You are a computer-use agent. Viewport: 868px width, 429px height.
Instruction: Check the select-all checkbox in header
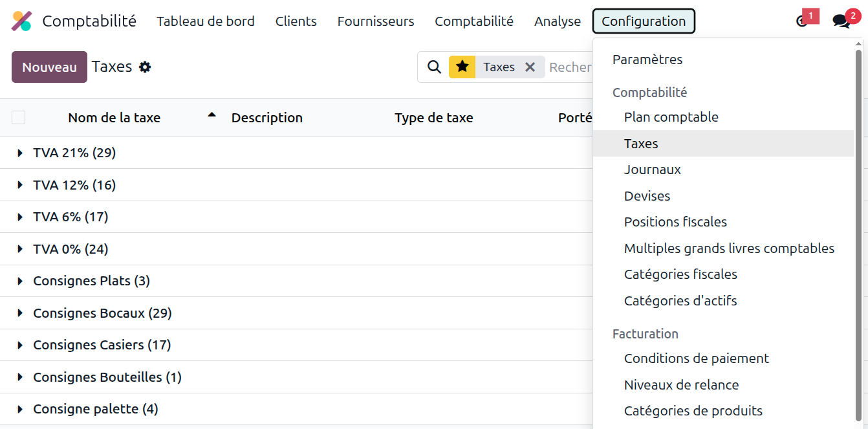19,118
